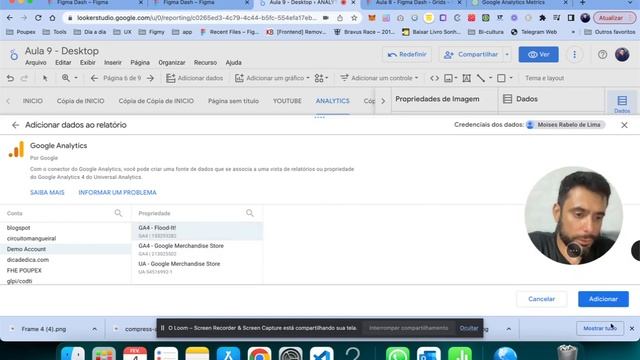The image size is (640, 360).
Task: Bookmark this page with star icon
Action: point(354,18)
